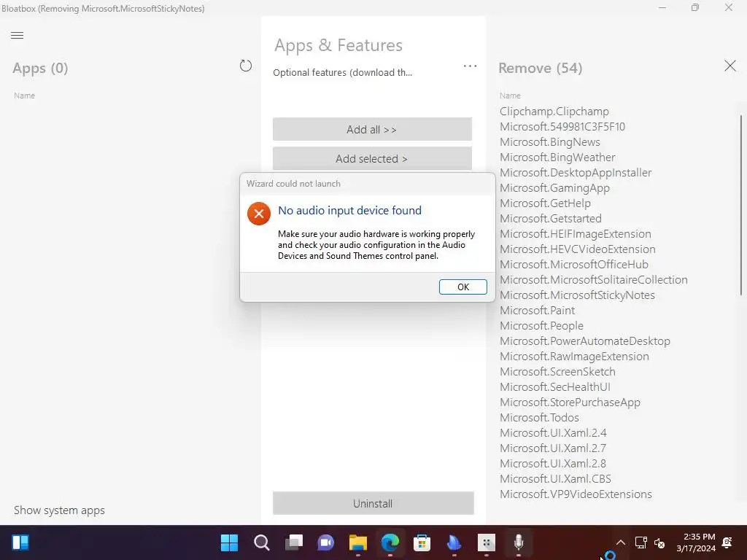Click the muted volume tray icon
Image resolution: width=747 pixels, height=560 pixels.
click(659, 542)
